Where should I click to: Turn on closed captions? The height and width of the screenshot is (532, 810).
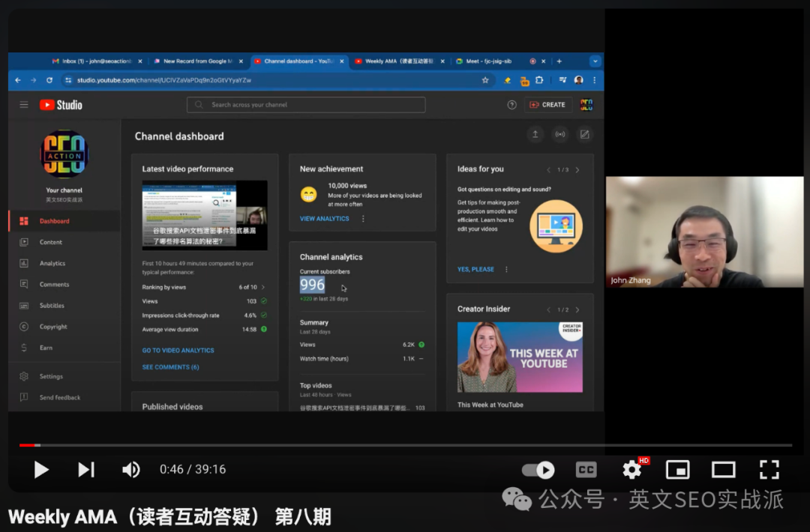[586, 470]
